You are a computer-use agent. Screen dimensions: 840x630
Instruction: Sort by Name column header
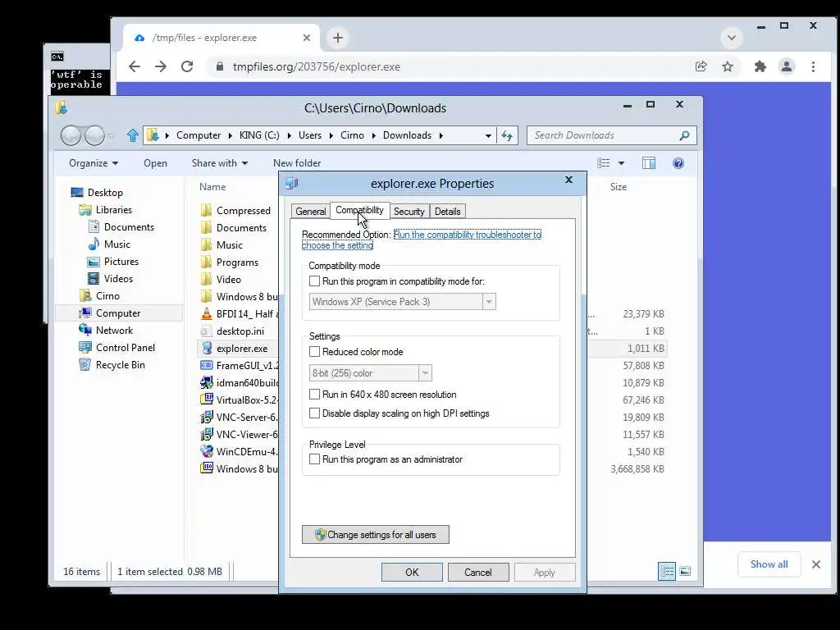click(212, 187)
